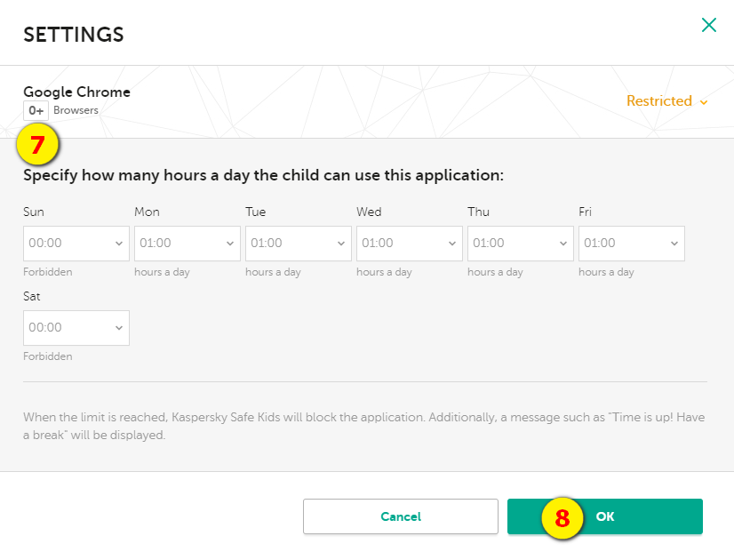Click the Sunday dropdown arrow chevron
This screenshot has width=734, height=560.
click(x=119, y=244)
